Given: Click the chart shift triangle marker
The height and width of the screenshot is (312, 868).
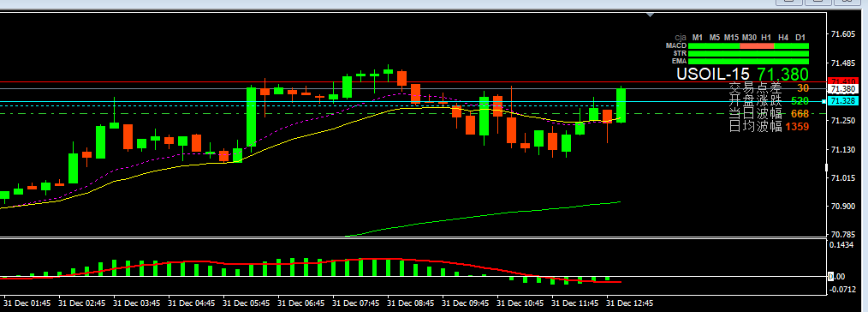Looking at the screenshot, I should point(650,15).
